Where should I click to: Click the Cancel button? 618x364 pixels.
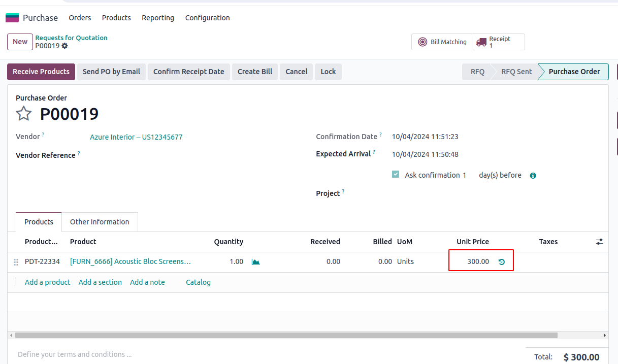point(297,72)
